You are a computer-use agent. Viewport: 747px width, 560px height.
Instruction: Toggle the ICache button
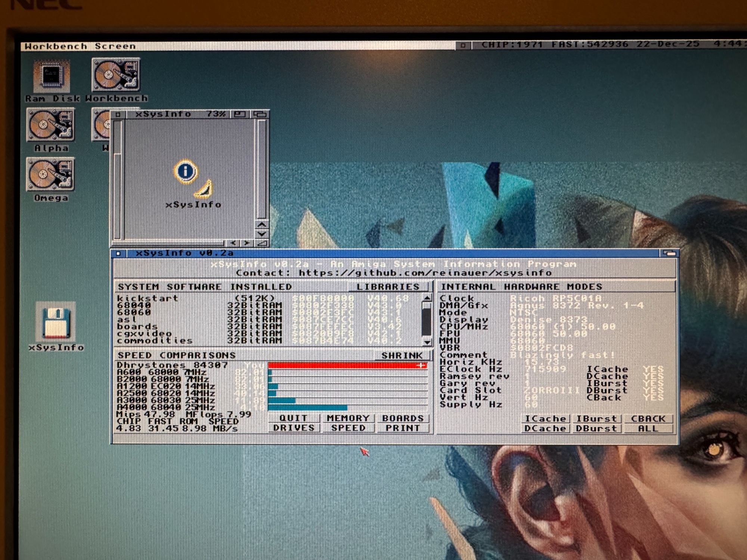[x=545, y=419]
